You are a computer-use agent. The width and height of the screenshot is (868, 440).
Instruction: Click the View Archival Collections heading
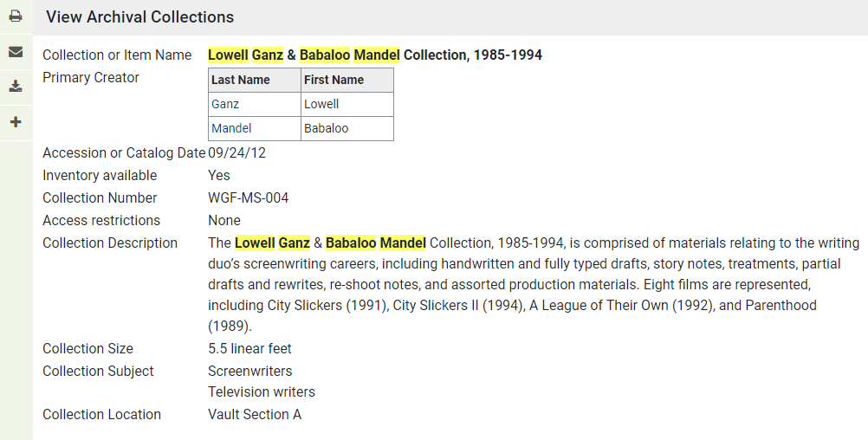click(140, 17)
